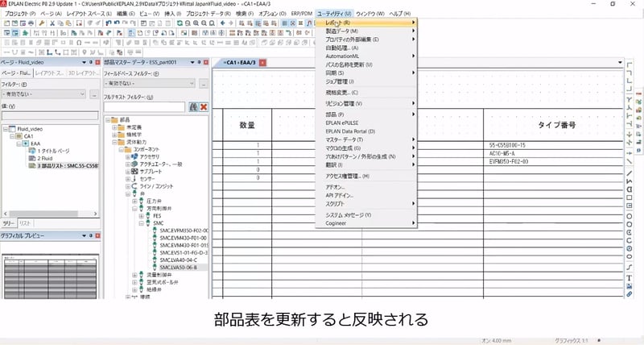Image resolution: width=644 pixels, height=345 pixels.
Task: Open the プロジェクト (P) menu
Action: tap(20, 14)
